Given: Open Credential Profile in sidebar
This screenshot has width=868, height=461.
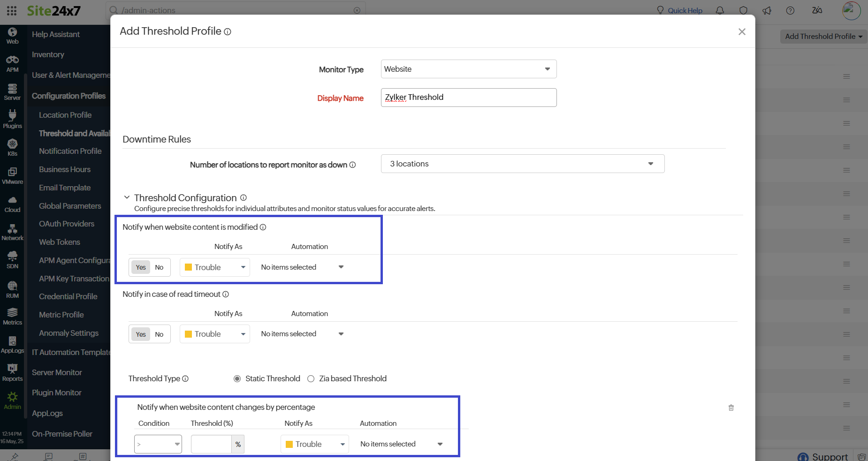Looking at the screenshot, I should coord(68,296).
